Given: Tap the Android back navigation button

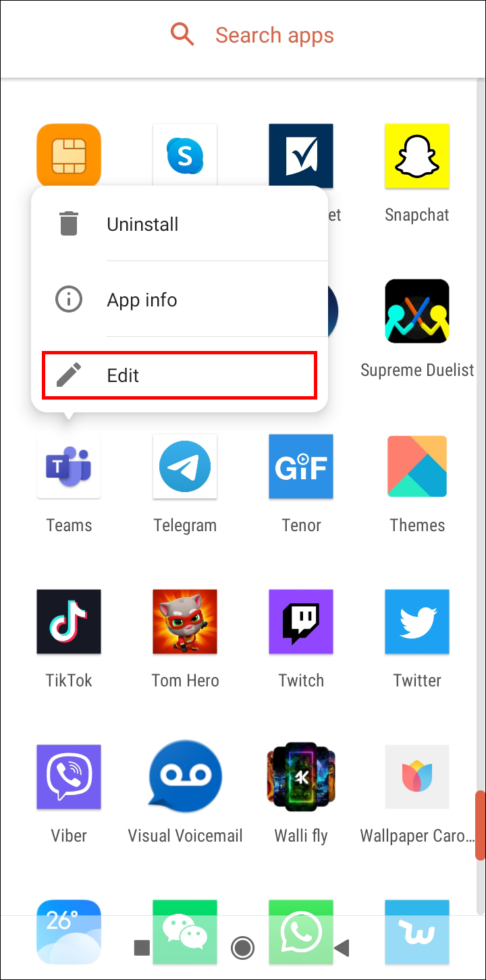Looking at the screenshot, I should 342,948.
